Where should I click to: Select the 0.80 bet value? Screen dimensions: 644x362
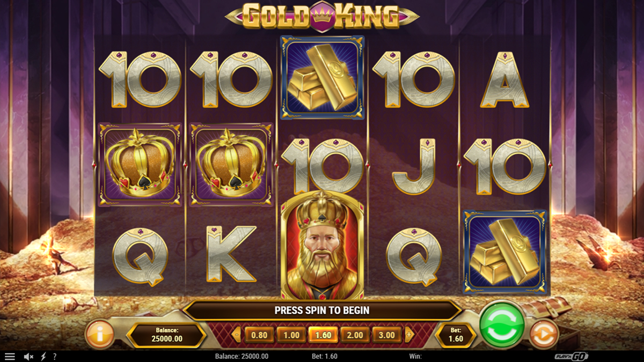pyautogui.click(x=259, y=335)
